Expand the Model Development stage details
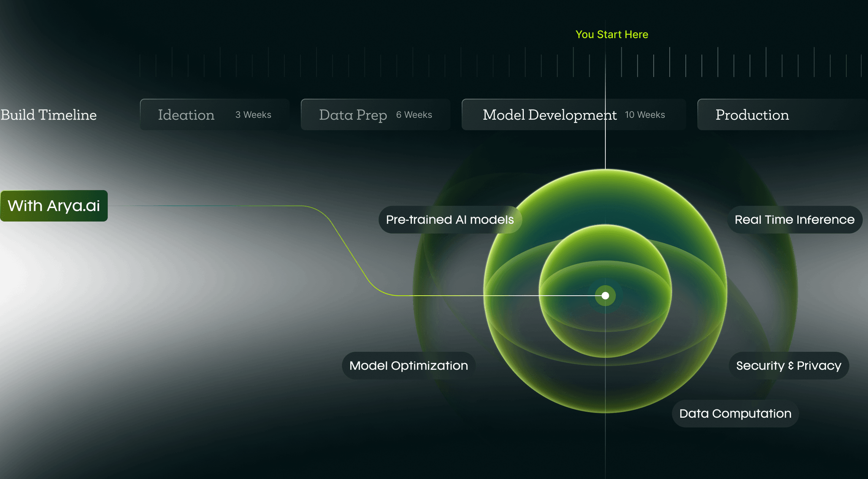 (573, 115)
